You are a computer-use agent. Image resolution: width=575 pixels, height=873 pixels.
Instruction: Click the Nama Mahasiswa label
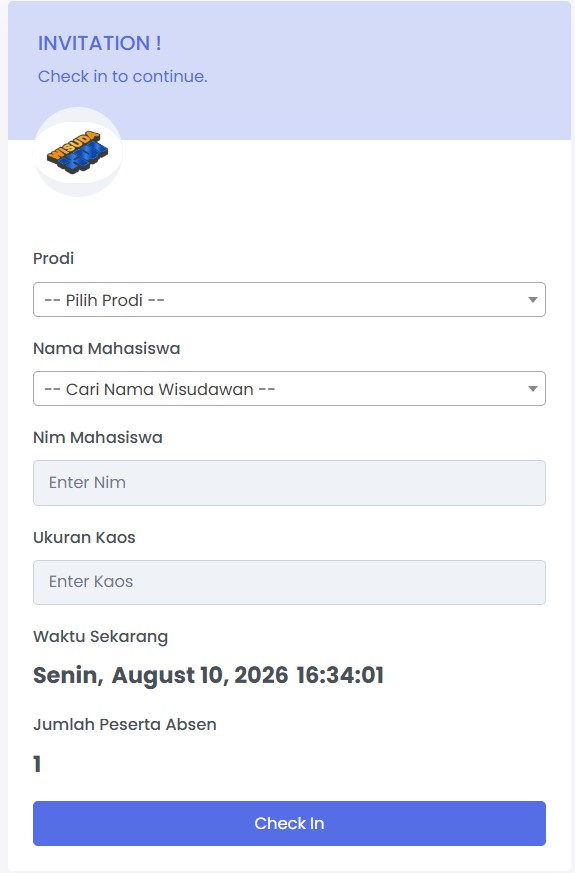click(106, 348)
